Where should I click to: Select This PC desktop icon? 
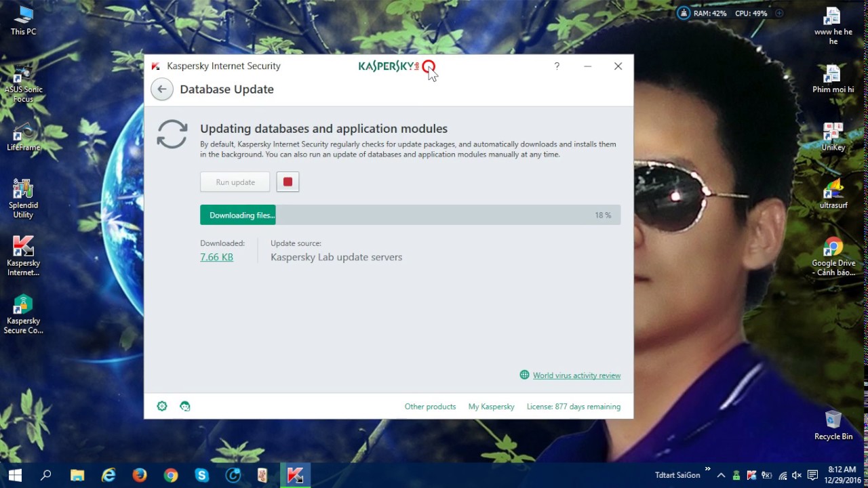pyautogui.click(x=23, y=20)
